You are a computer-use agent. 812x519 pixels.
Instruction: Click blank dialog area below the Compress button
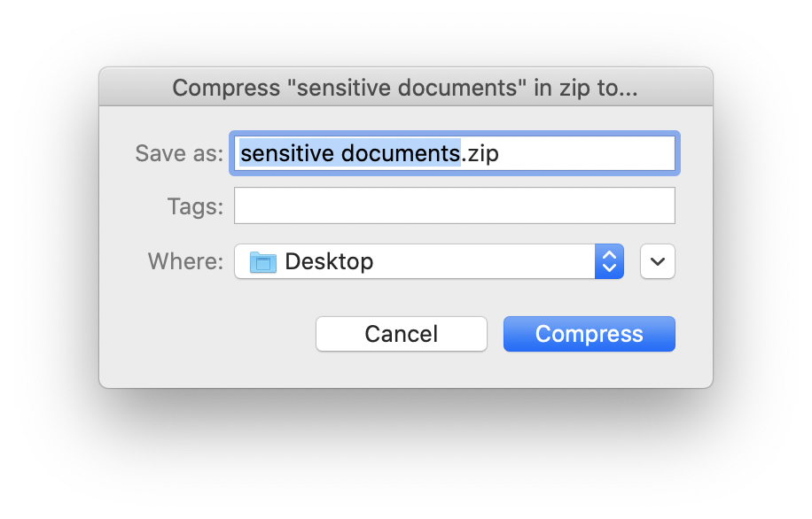click(589, 370)
